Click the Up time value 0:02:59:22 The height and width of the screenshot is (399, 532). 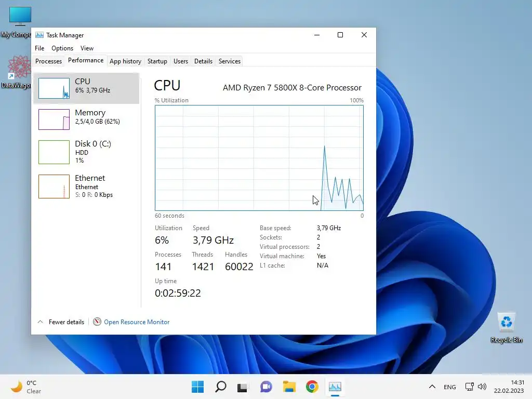click(178, 293)
